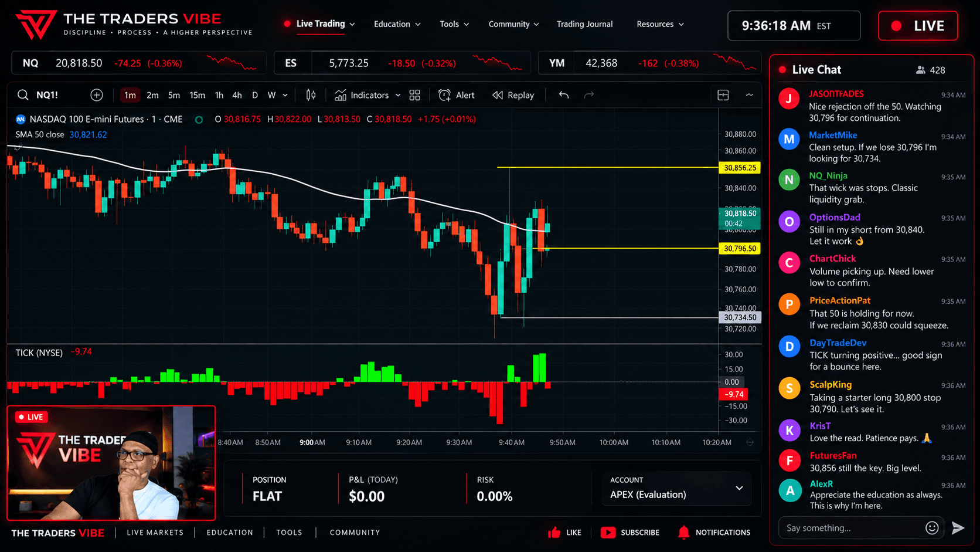980x552 pixels.
Task: Expand the Indicators dropdown arrow
Action: (x=398, y=95)
